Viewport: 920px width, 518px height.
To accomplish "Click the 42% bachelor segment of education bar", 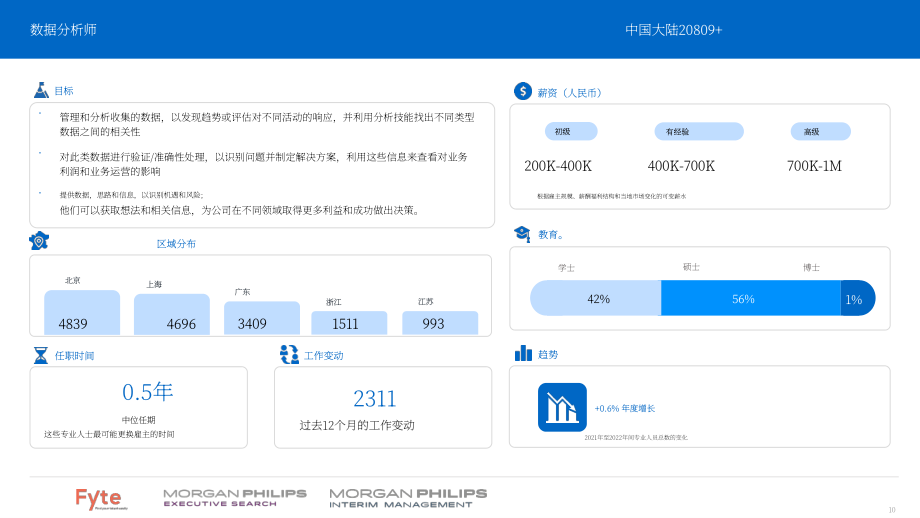I will [x=596, y=299].
